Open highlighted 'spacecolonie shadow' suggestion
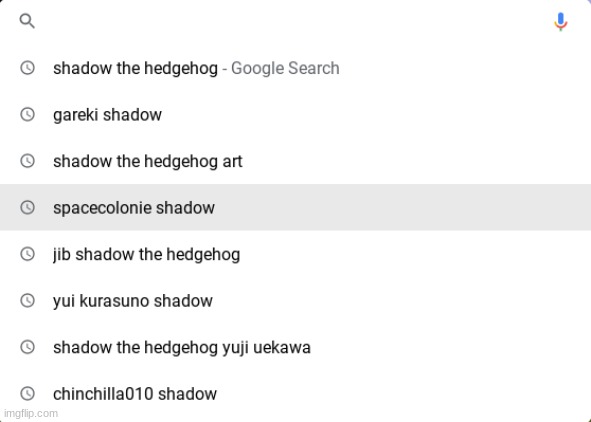The image size is (591, 422). (296, 207)
